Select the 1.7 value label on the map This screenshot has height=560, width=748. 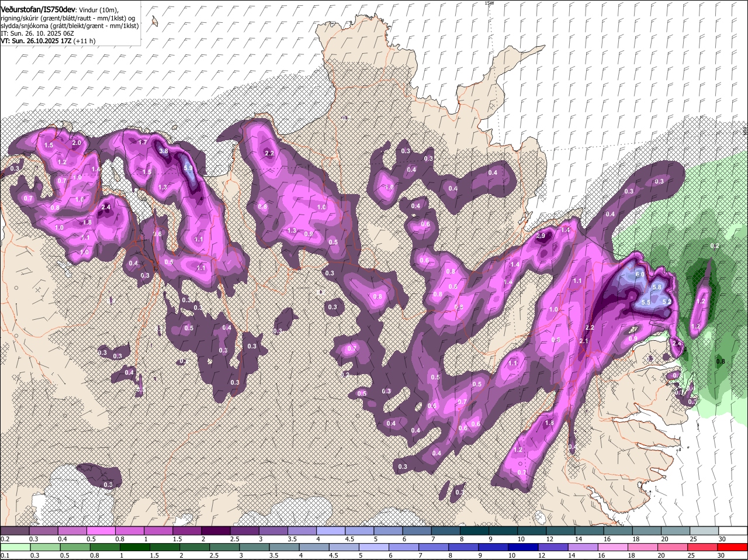[x=143, y=142]
